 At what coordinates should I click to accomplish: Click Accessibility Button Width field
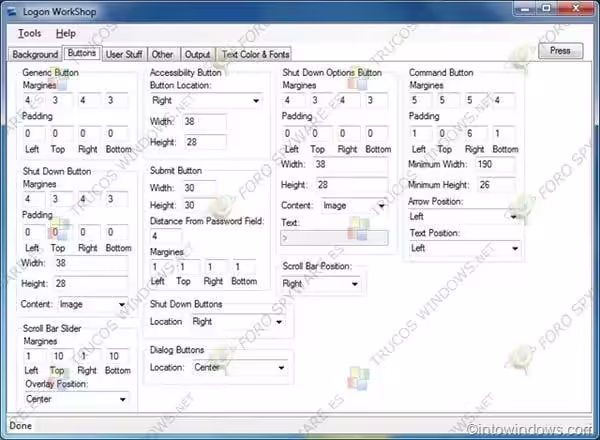tap(204, 122)
